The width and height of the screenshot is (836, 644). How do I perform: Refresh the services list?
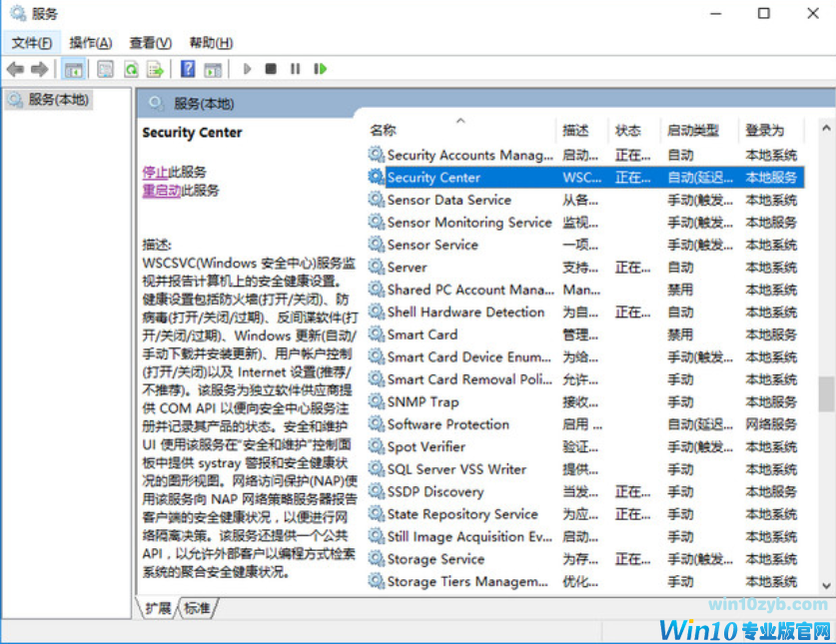[x=131, y=68]
